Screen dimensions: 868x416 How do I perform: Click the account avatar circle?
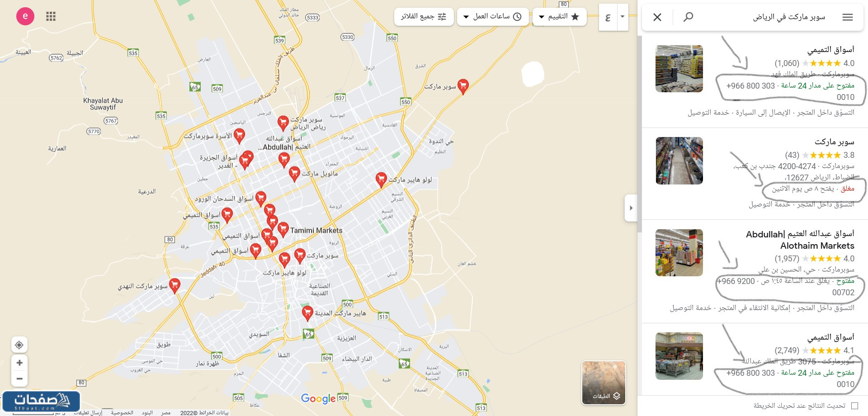click(x=25, y=16)
